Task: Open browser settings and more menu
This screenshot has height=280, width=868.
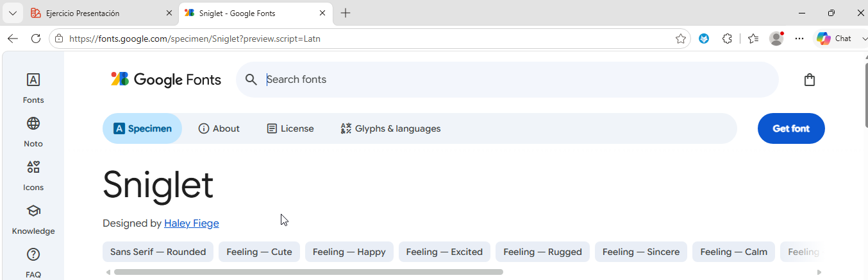Action: coord(799,39)
